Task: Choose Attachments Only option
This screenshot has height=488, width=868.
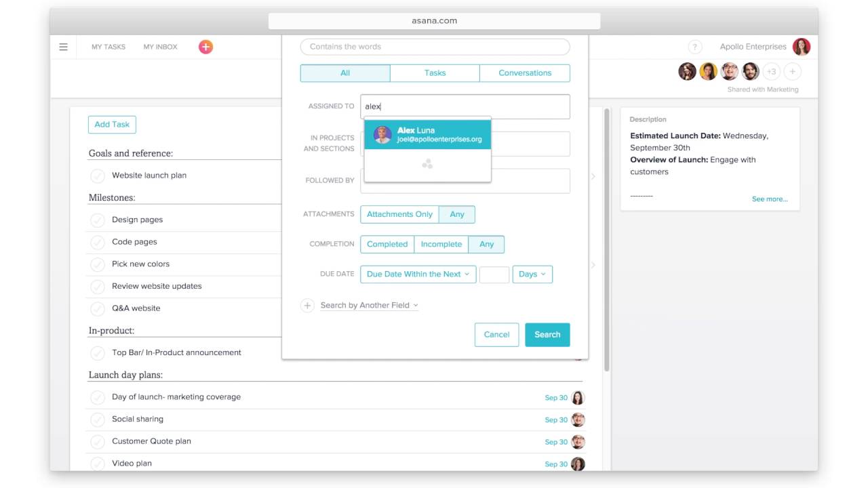Action: click(x=400, y=215)
